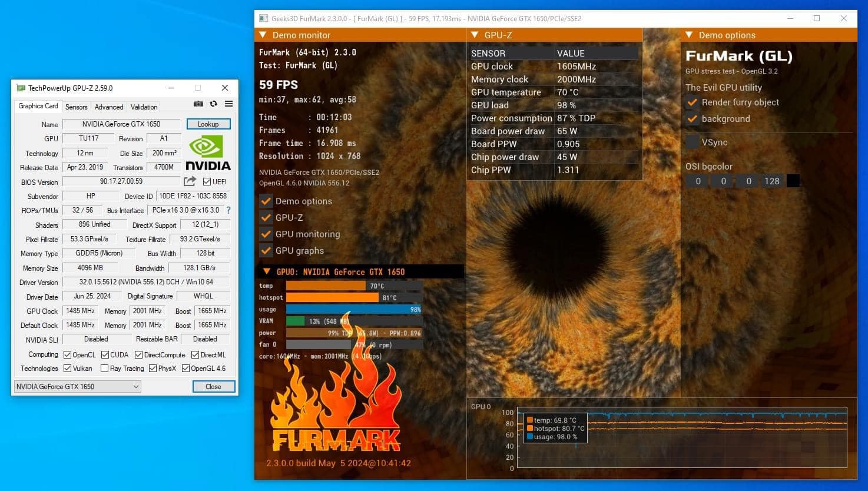Viewport: 868px width, 491px height.
Task: Click the Lookup button
Action: (208, 124)
